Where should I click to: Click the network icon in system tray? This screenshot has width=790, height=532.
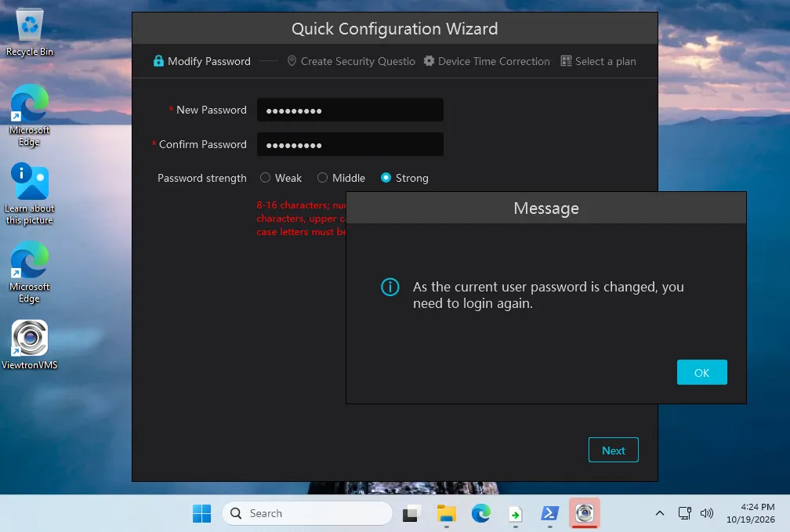684,513
